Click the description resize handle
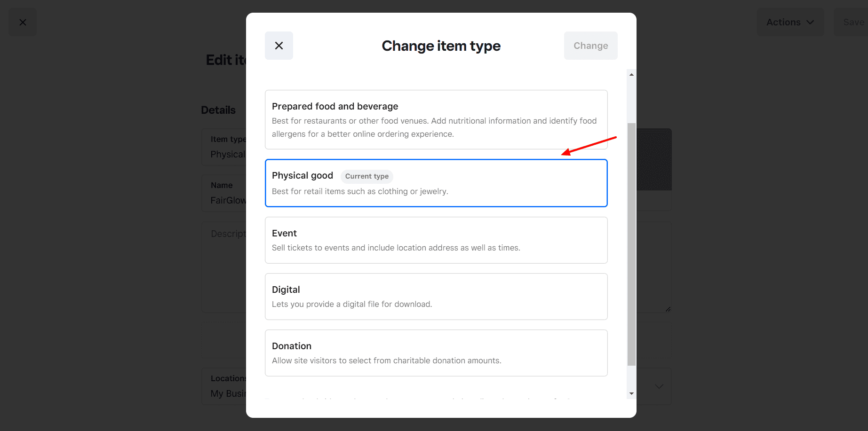 pos(668,309)
